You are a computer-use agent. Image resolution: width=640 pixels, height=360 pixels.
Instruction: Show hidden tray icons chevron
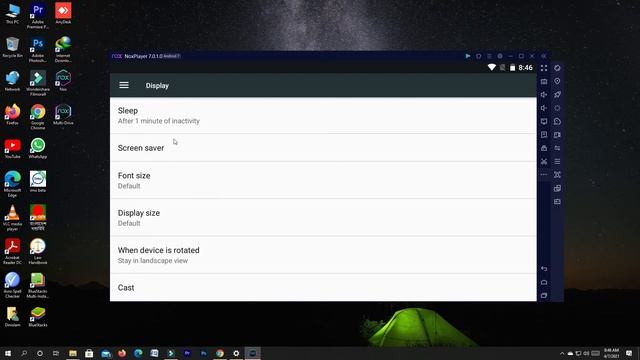[x=562, y=353]
